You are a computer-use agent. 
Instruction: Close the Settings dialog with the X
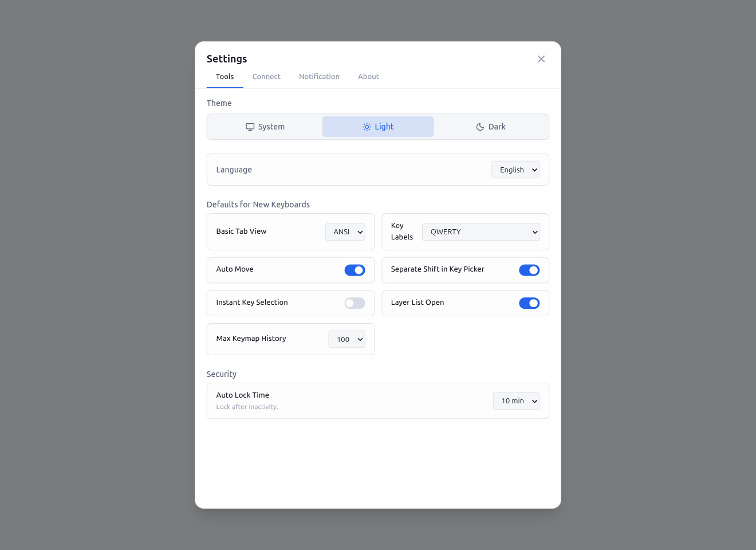[541, 58]
